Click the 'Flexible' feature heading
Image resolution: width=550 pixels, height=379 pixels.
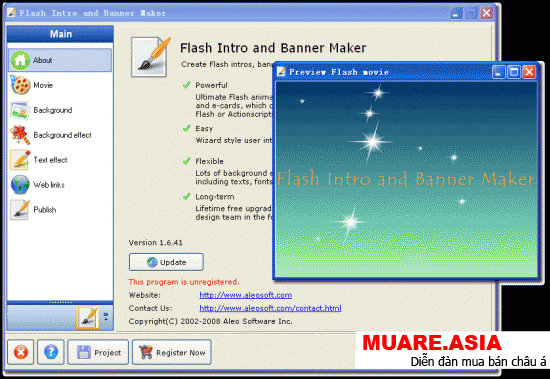(209, 161)
